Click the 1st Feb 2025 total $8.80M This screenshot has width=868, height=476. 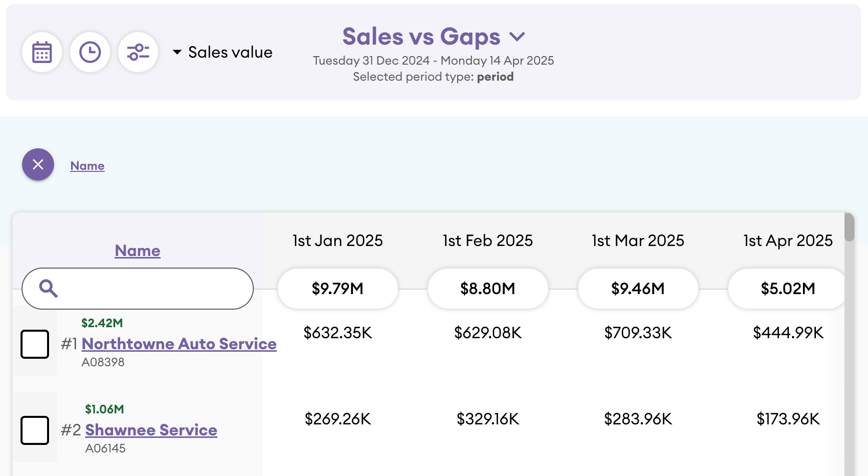tap(488, 289)
